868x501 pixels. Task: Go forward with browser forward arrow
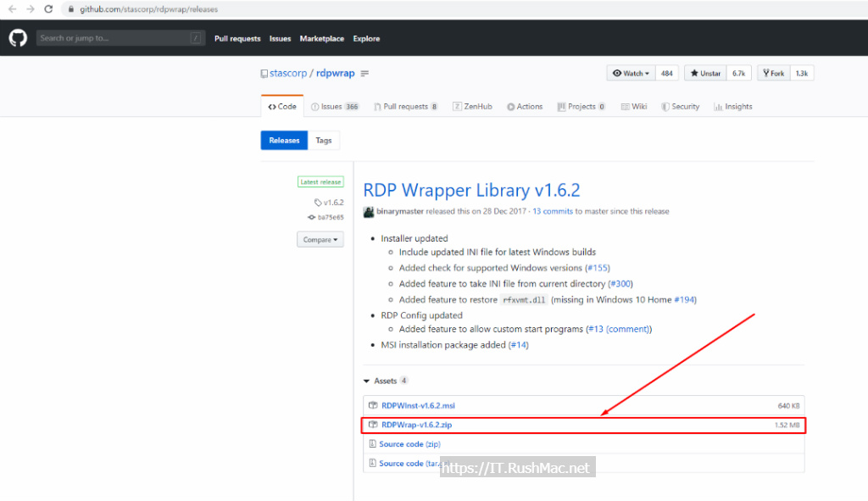(x=31, y=8)
